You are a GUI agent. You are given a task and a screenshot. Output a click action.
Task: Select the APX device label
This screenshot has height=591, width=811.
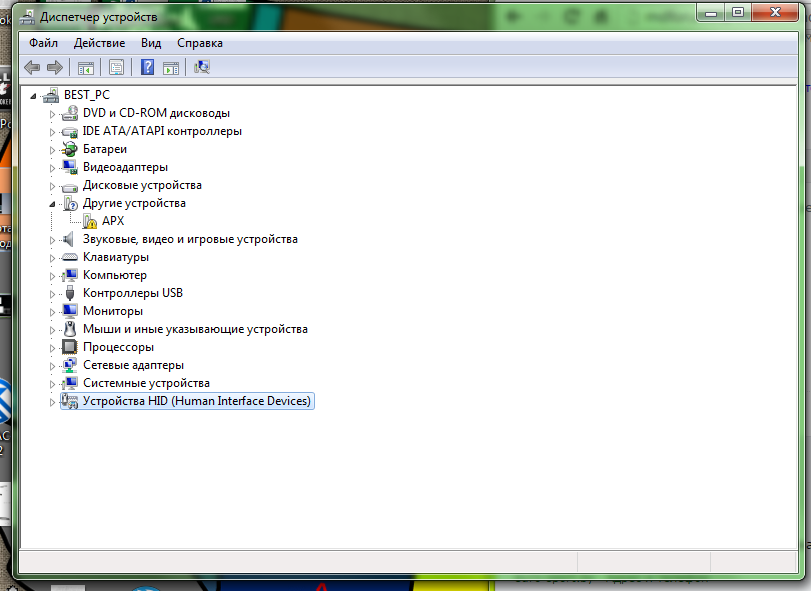click(113, 221)
